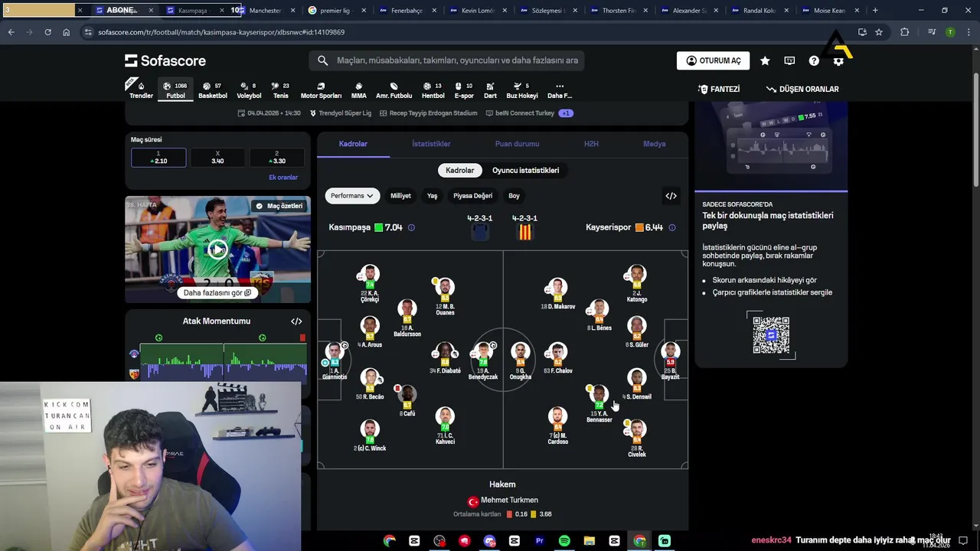
Task: Open the premier lig browser tab
Action: coord(335,11)
